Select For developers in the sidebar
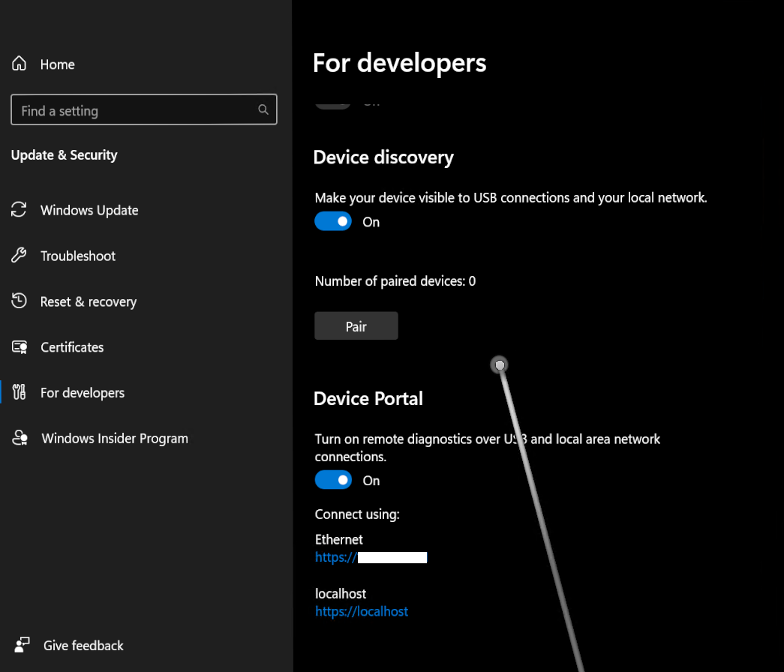The image size is (784, 672). coord(83,392)
